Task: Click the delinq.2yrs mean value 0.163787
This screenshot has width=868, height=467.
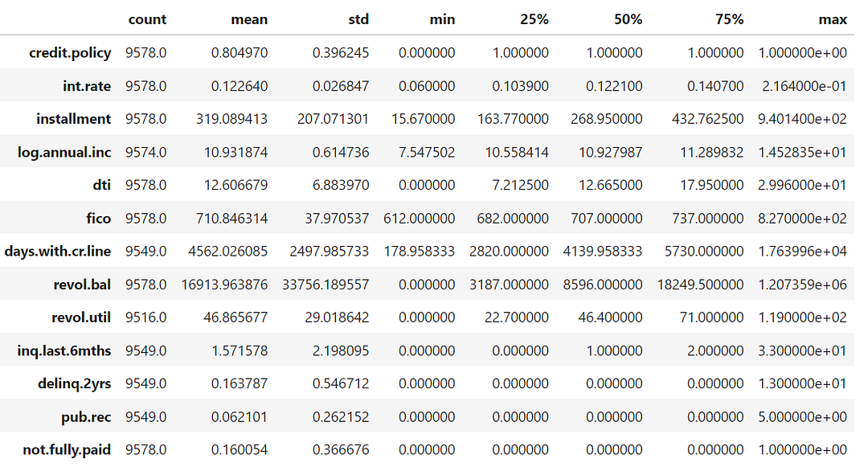Action: pyautogui.click(x=240, y=383)
